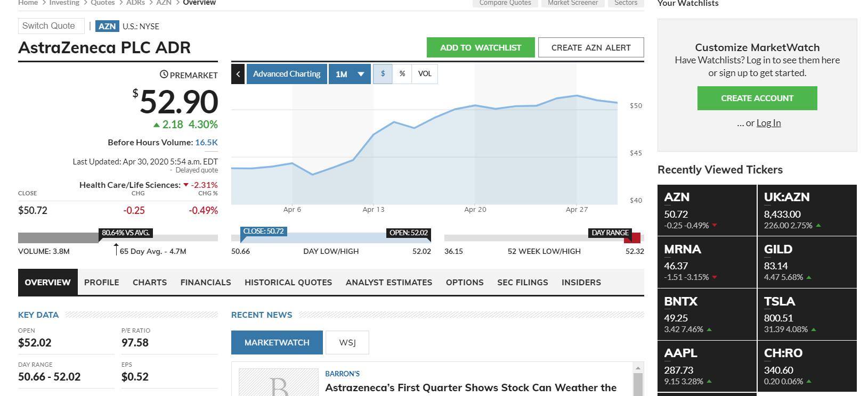The height and width of the screenshot is (396, 868).
Task: Click the Compare Quotes button
Action: click(505, 3)
